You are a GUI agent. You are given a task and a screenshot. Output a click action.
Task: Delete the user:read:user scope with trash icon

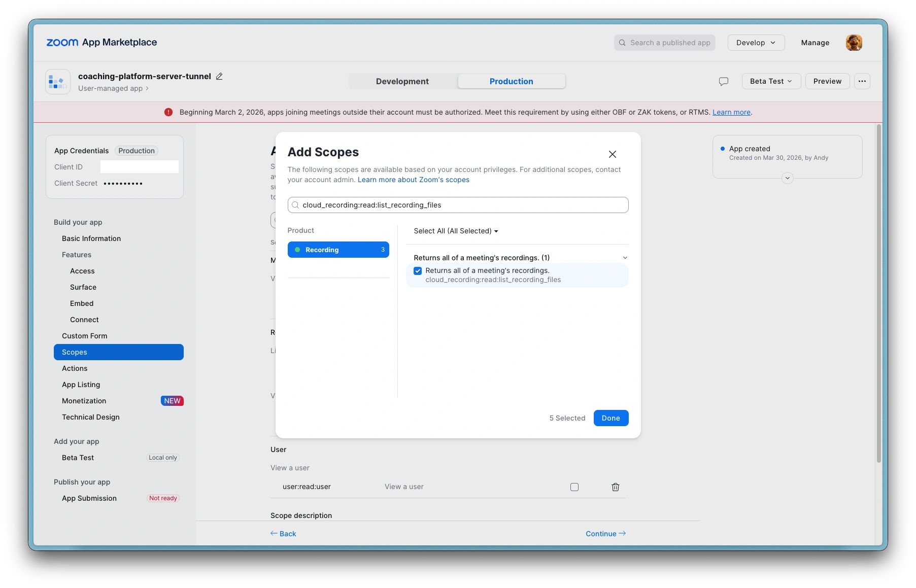(x=615, y=487)
